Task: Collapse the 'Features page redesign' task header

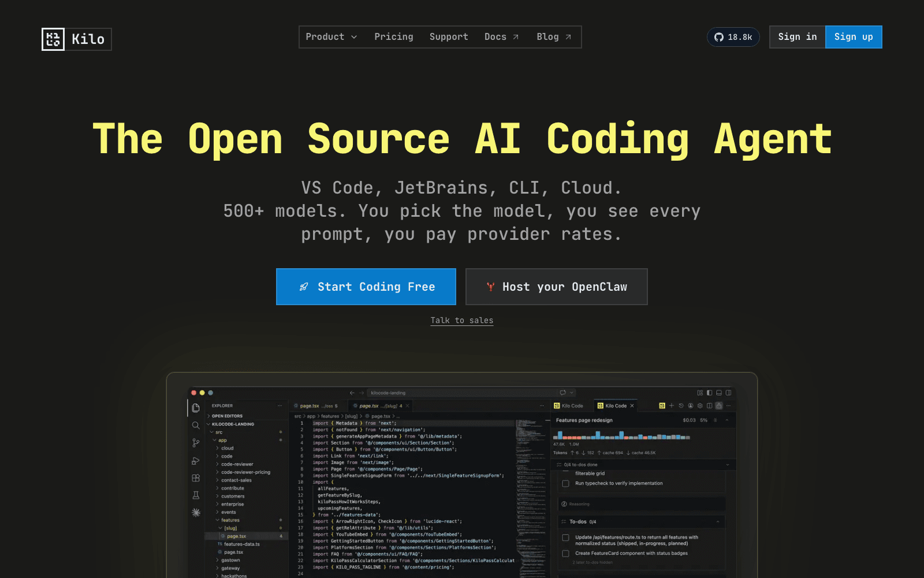Action: tap(727, 420)
